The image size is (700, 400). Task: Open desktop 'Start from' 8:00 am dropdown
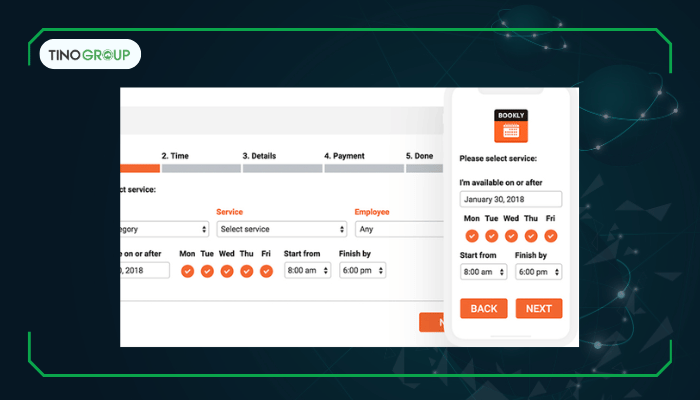(307, 270)
